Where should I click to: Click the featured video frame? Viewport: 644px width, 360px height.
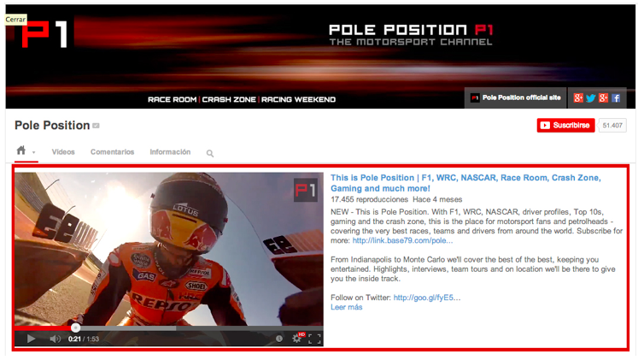[169, 249]
